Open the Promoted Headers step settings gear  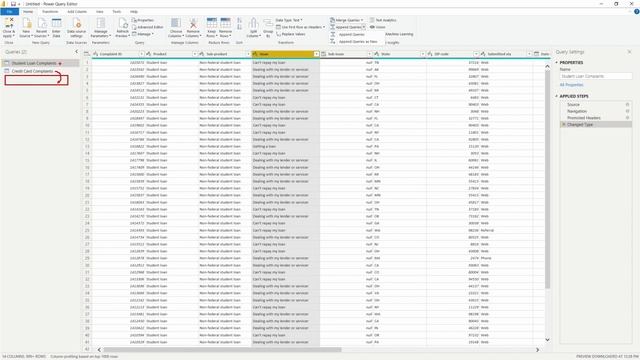coord(627,118)
